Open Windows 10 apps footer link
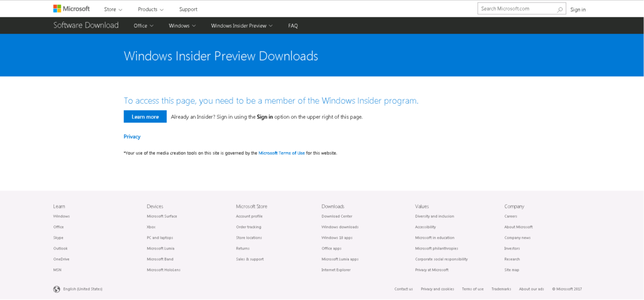Viewport: 644px width, 300px height. point(337,238)
